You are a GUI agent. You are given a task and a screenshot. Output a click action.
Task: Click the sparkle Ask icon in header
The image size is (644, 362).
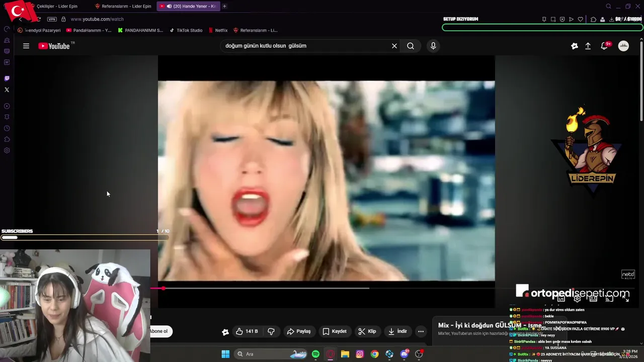coord(574,46)
